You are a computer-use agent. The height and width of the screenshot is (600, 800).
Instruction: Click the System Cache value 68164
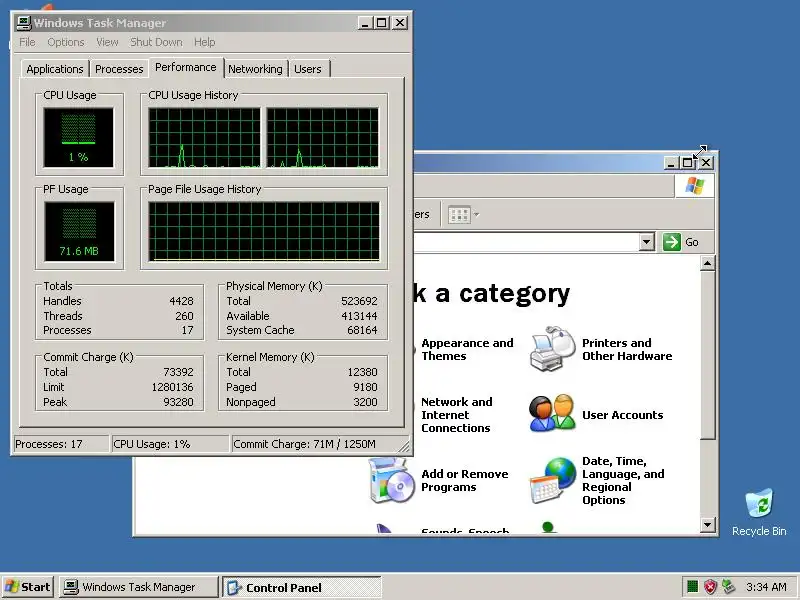coord(362,330)
